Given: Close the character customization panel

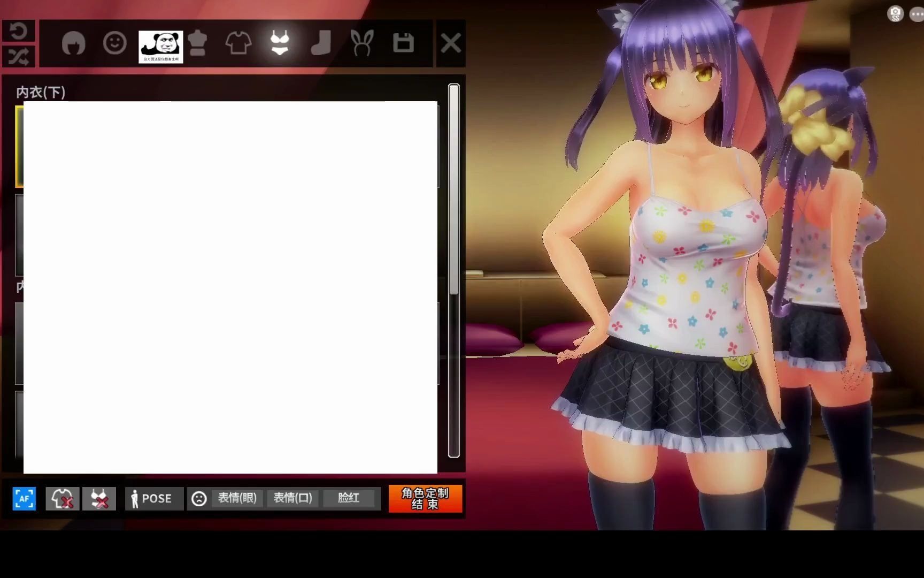Looking at the screenshot, I should tap(451, 43).
